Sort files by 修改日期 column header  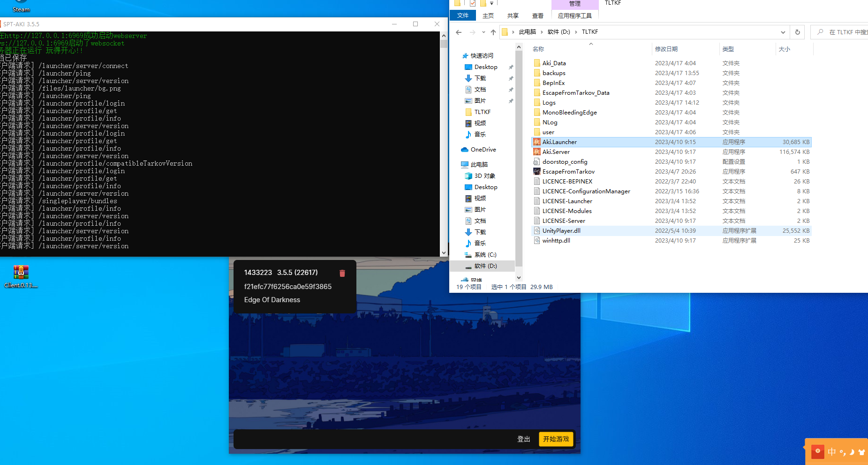pyautogui.click(x=666, y=49)
